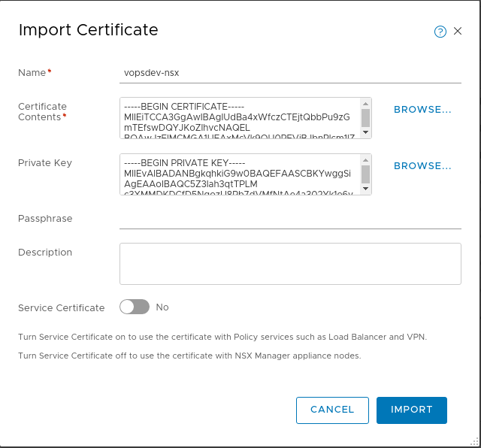
Task: Focus the Certificate Contents text area
Action: coord(239,119)
